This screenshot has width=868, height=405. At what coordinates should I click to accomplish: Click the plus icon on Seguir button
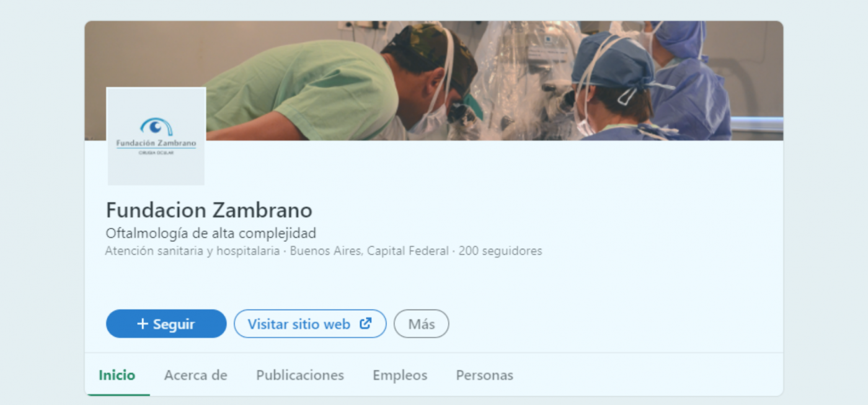143,324
